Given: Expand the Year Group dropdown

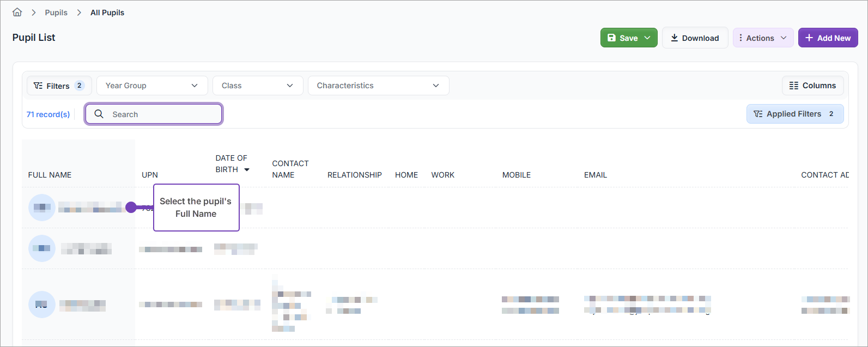Looking at the screenshot, I should 152,86.
